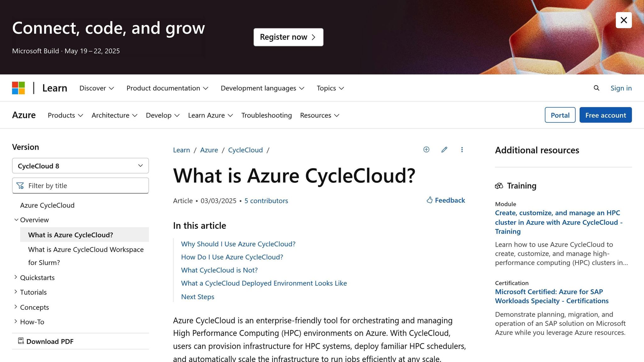The height and width of the screenshot is (362, 644).
Task: Select What is Azure CycleCloud? tree item
Action: pos(84,235)
